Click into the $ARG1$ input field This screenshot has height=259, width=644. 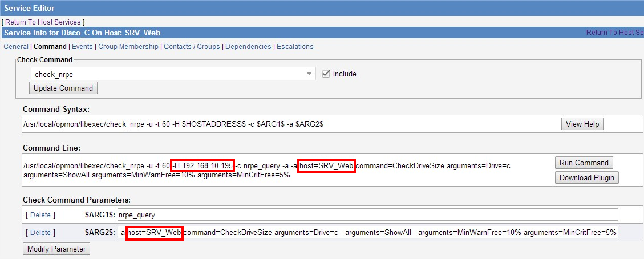[x=367, y=215]
